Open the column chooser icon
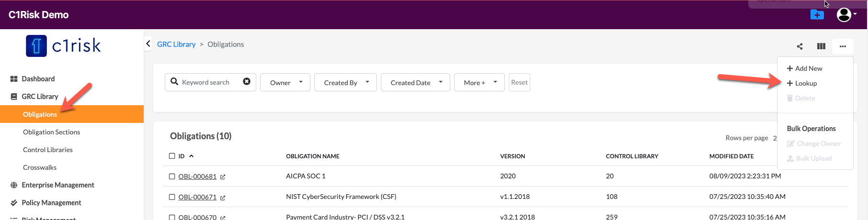Viewport: 868px width, 220px height. 821,46
